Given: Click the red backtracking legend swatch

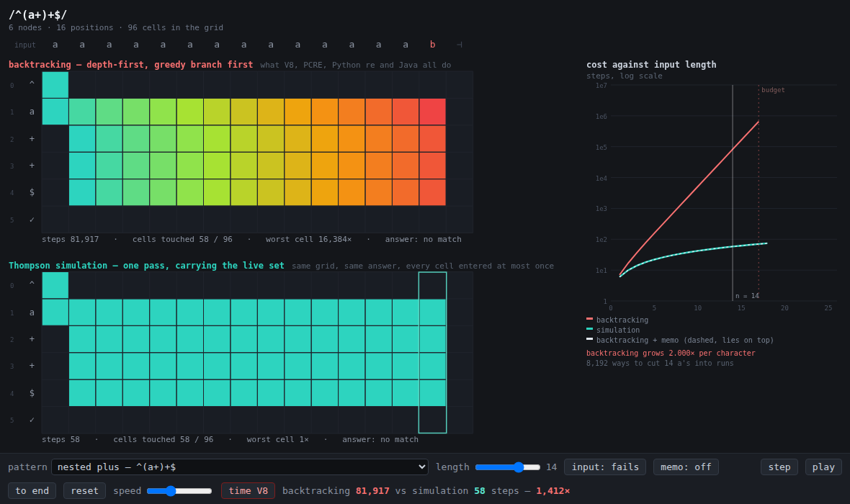Looking at the screenshot, I should (x=590, y=319).
